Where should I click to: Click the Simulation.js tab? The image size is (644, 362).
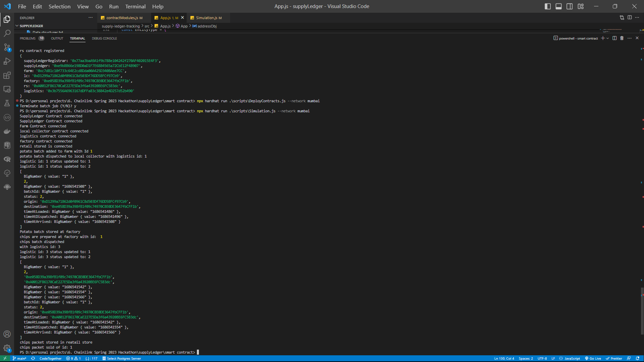point(206,18)
